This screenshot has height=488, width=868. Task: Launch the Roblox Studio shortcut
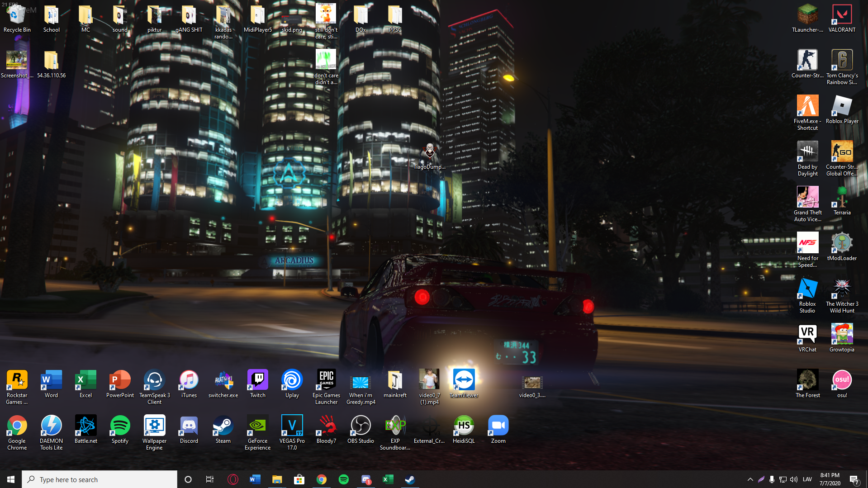click(x=807, y=296)
